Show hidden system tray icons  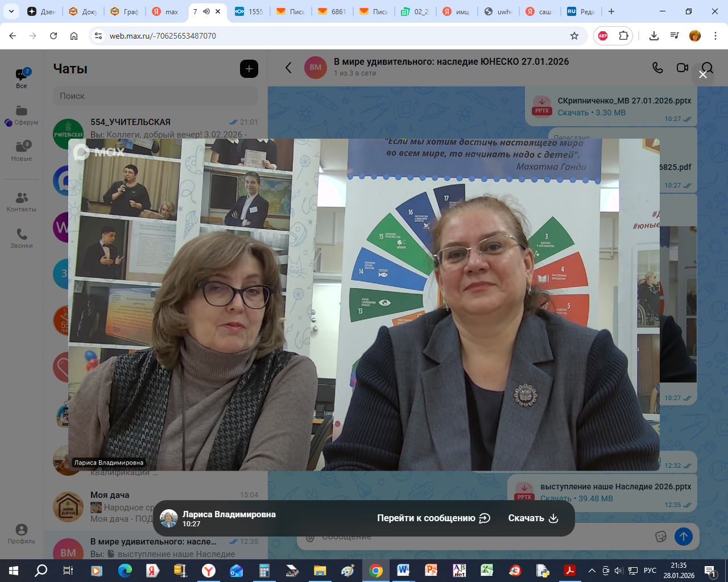click(x=591, y=571)
